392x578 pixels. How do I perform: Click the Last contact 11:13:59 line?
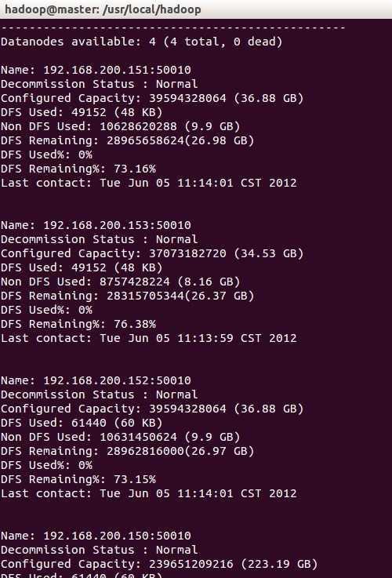[x=148, y=338]
